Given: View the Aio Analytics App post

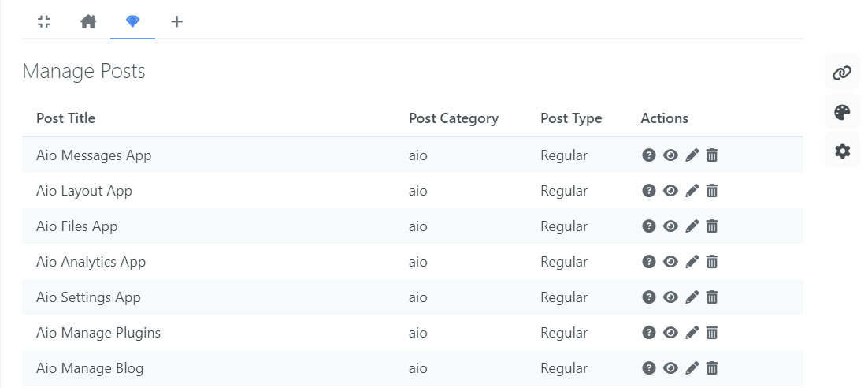Looking at the screenshot, I should pyautogui.click(x=670, y=262).
